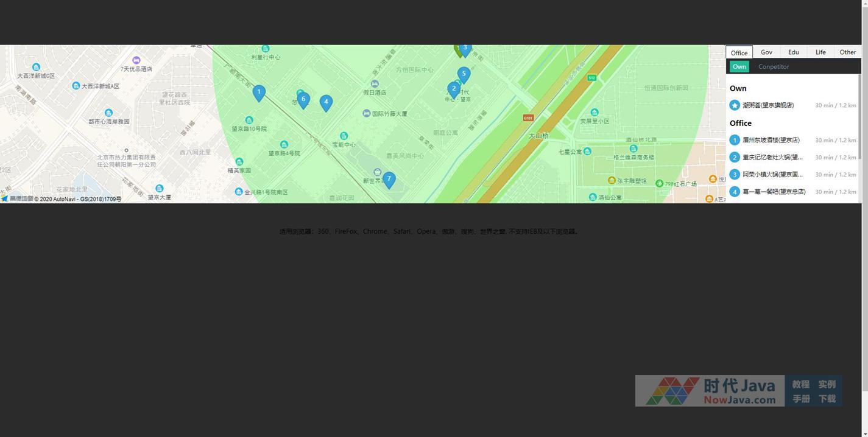This screenshot has height=437, width=868.
Task: Select map pin number 2
Action: 454,89
